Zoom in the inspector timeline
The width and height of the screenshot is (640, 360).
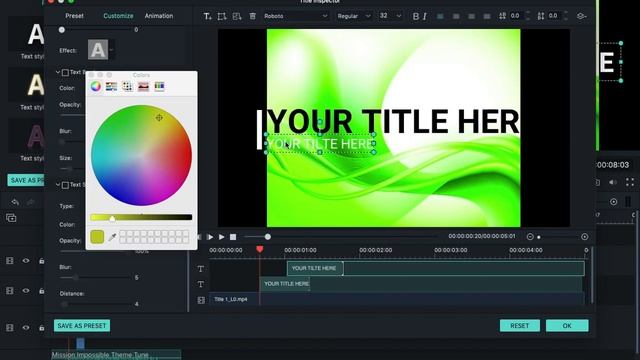pos(585,237)
